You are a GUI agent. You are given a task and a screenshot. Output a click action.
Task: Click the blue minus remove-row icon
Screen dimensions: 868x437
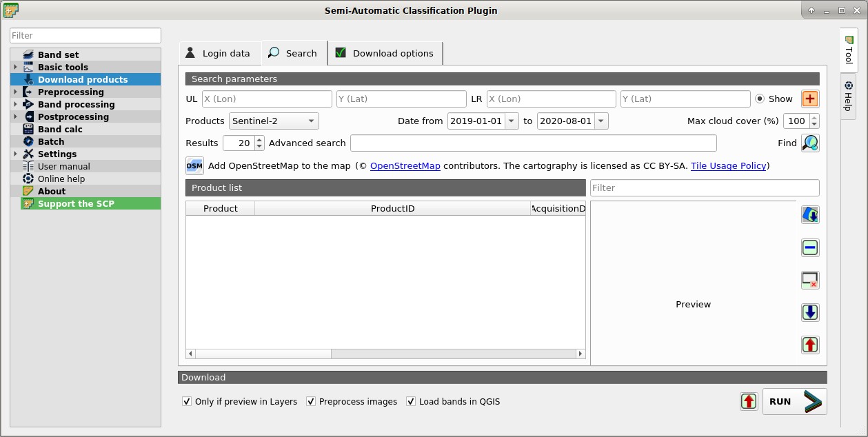pos(810,247)
